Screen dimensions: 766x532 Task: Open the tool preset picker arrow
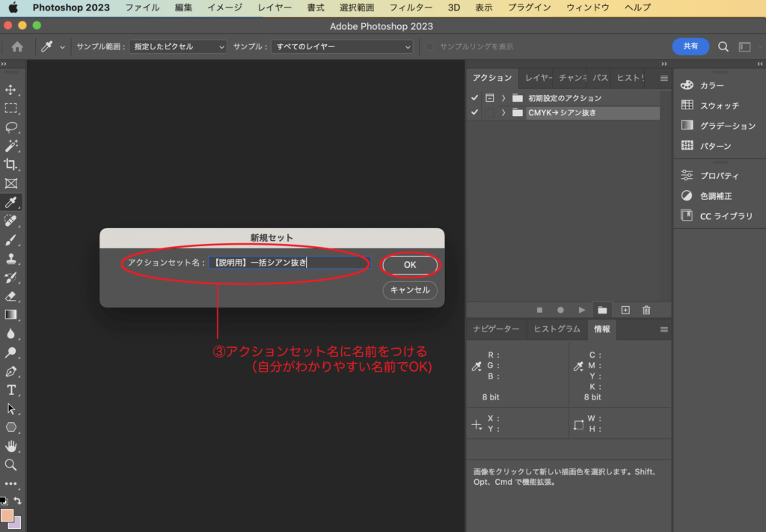coord(62,47)
